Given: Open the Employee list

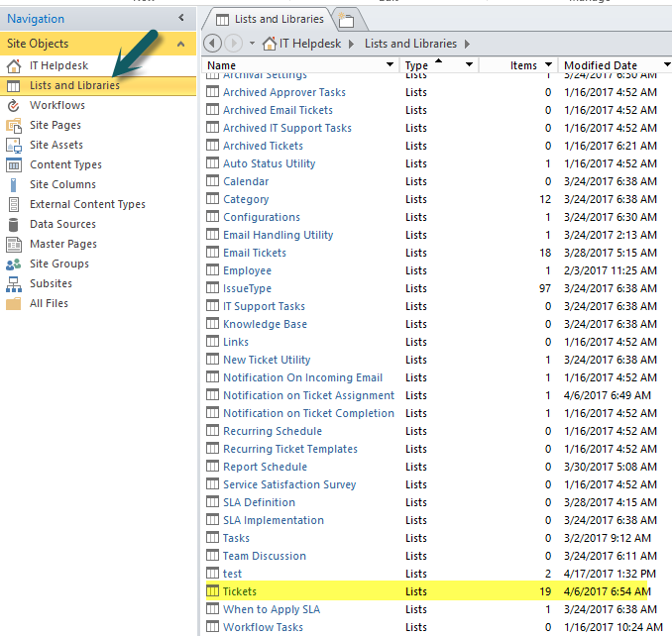Looking at the screenshot, I should [x=247, y=270].
